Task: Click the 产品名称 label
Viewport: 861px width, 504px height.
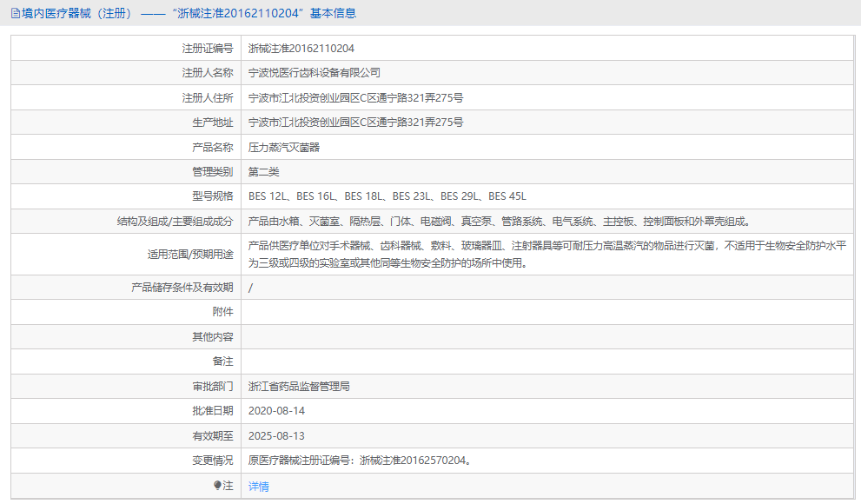Action: 213,147
